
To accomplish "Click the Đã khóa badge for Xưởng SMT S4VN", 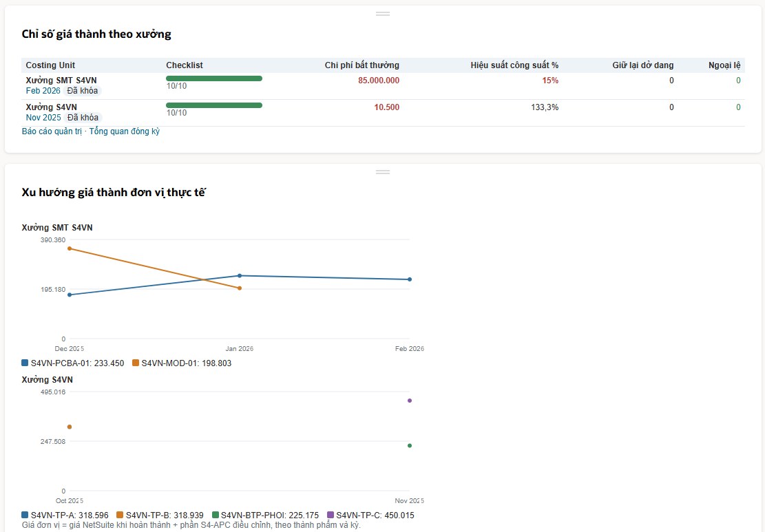I will pyautogui.click(x=83, y=91).
